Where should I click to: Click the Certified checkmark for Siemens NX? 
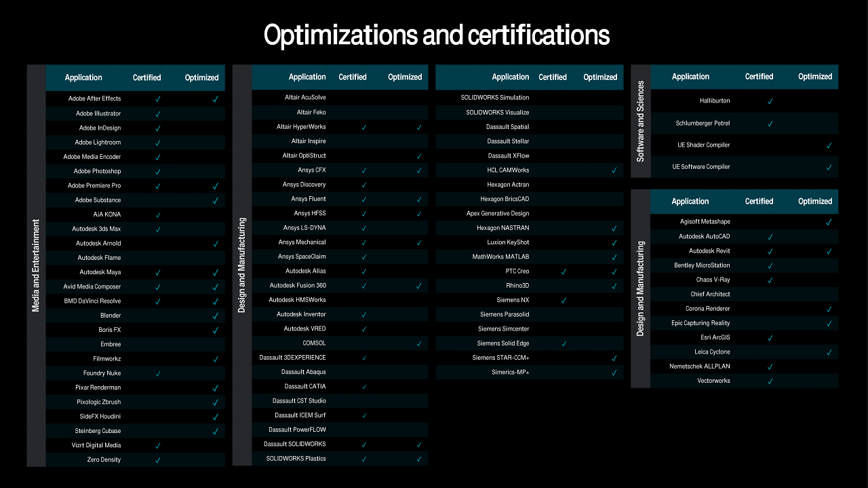(x=564, y=300)
